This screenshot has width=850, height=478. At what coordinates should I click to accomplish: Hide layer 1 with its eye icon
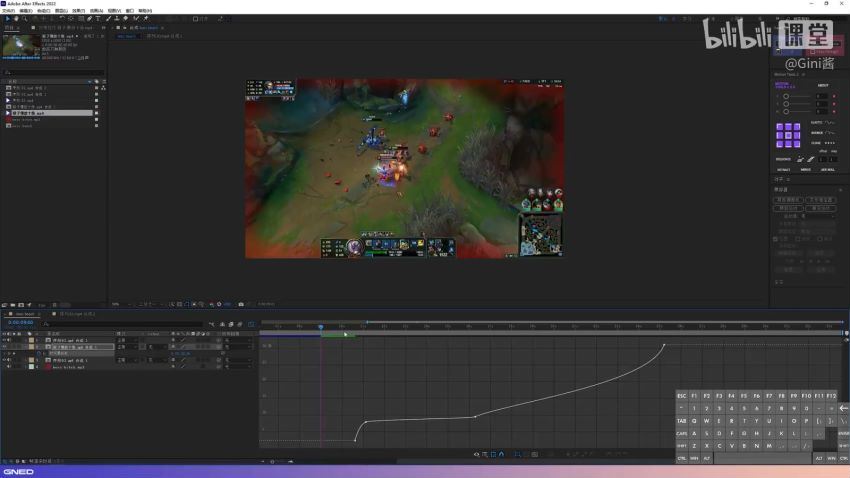point(4,340)
